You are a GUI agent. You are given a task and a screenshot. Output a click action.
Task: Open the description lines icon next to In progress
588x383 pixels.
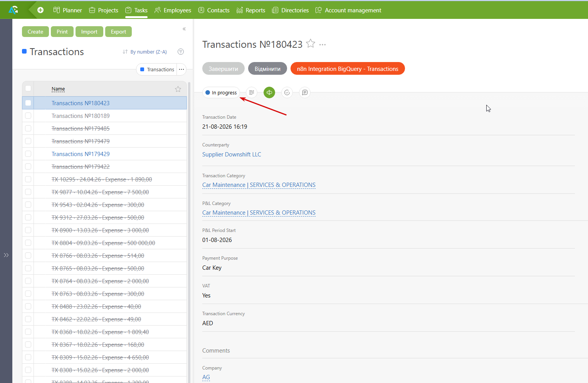coord(252,92)
